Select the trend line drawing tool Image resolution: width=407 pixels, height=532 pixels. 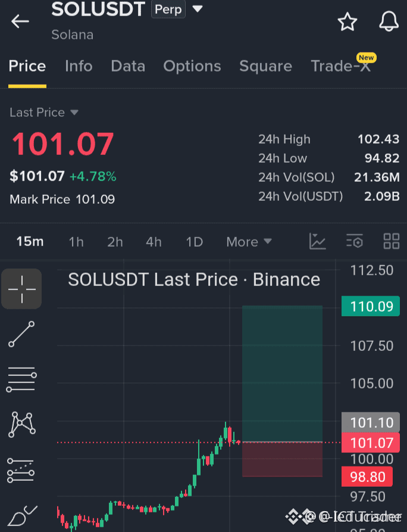(x=21, y=334)
